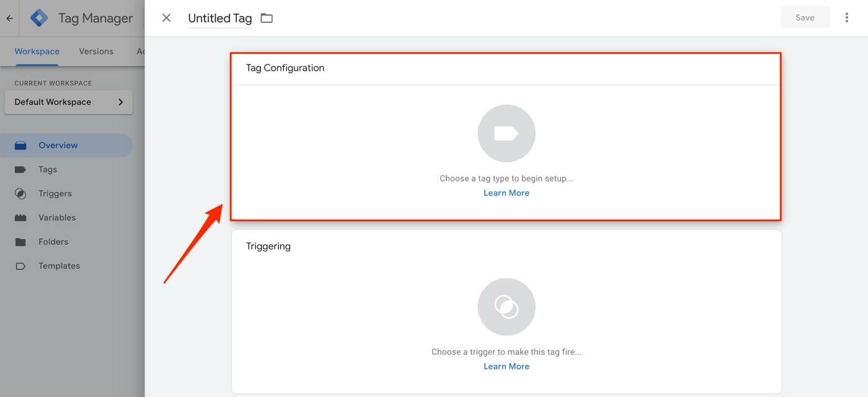Click the back arrow at top left
This screenshot has width=868, height=397.
tap(9, 17)
